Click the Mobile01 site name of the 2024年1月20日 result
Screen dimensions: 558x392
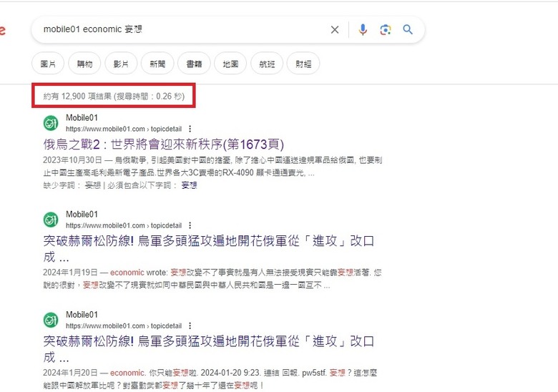(82, 315)
